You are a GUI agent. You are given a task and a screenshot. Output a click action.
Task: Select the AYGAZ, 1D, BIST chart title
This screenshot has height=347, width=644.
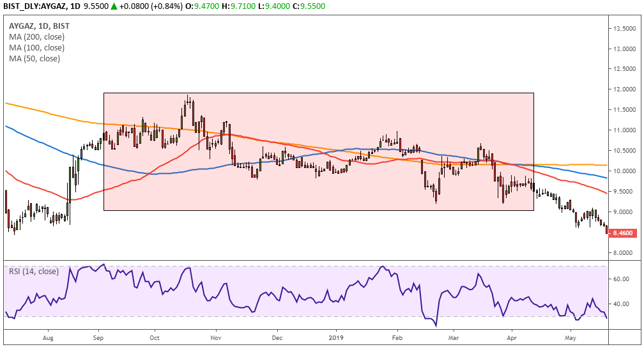point(39,26)
